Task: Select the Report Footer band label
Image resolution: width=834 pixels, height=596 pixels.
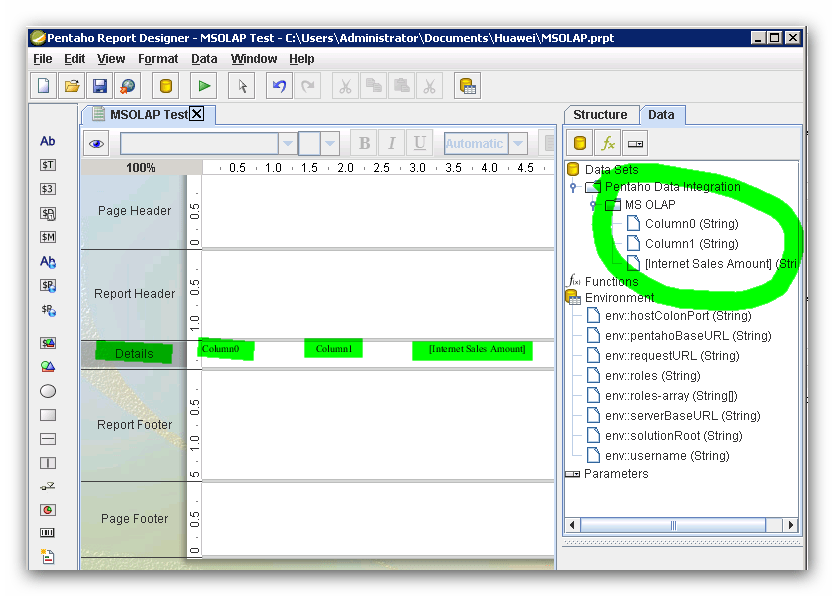Action: tap(135, 425)
